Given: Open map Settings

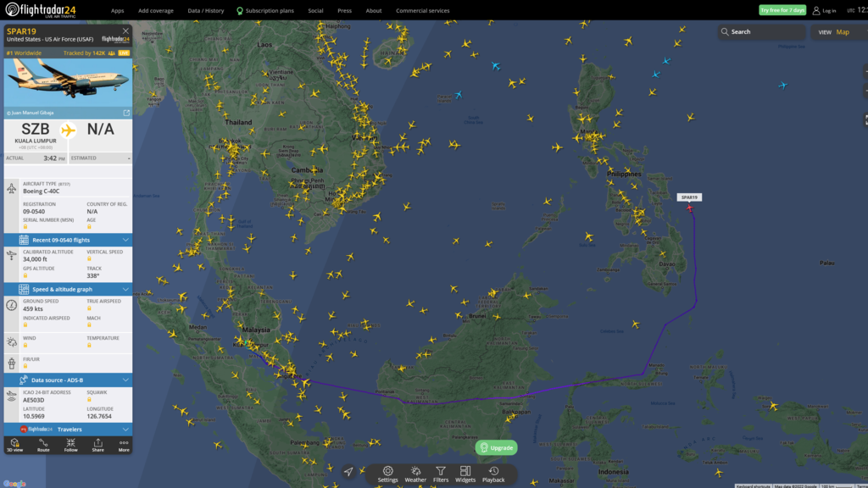Looking at the screenshot, I should coord(387,474).
